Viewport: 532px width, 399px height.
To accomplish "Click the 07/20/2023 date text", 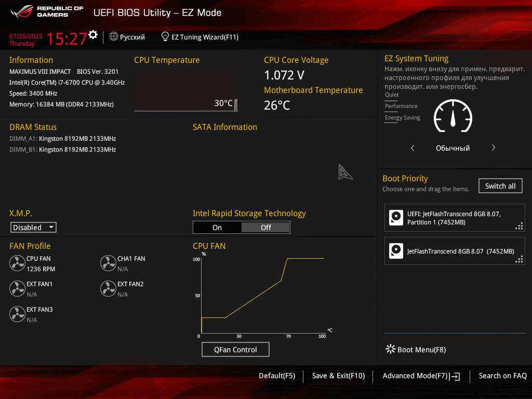I will point(26,36).
